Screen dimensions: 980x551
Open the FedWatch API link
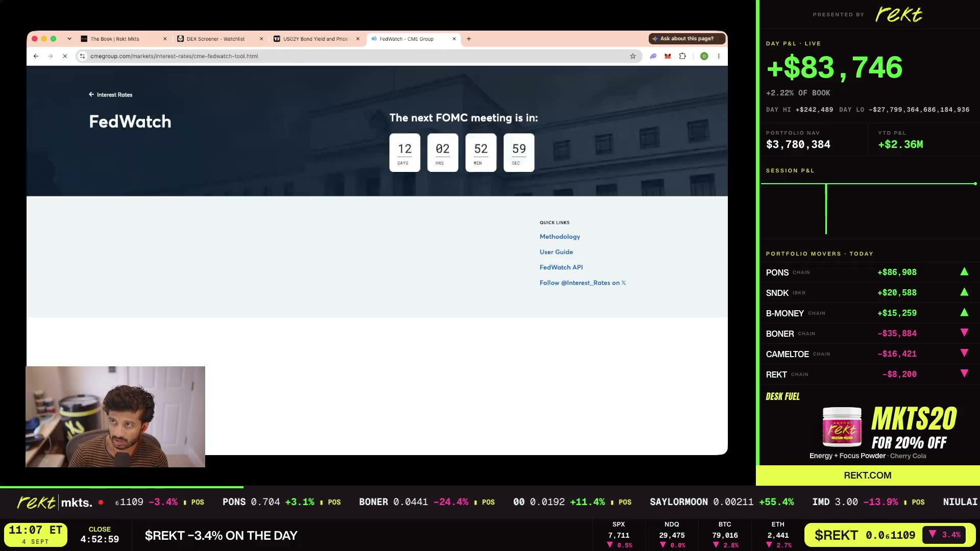[x=561, y=267]
